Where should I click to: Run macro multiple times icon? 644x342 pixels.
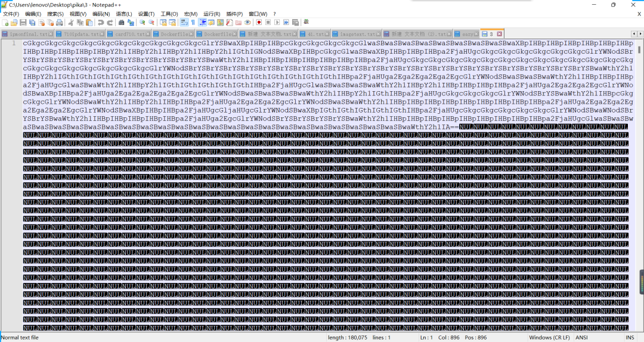[x=286, y=23]
